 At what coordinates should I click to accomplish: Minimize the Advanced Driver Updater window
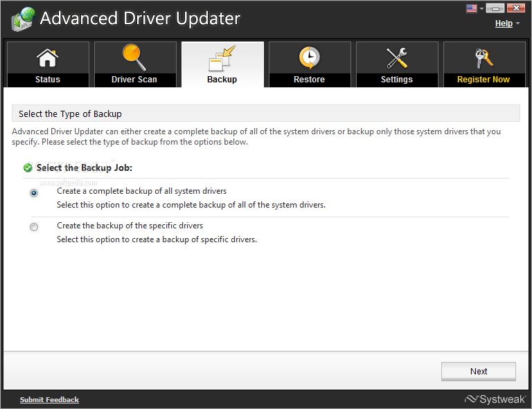tap(495, 8)
